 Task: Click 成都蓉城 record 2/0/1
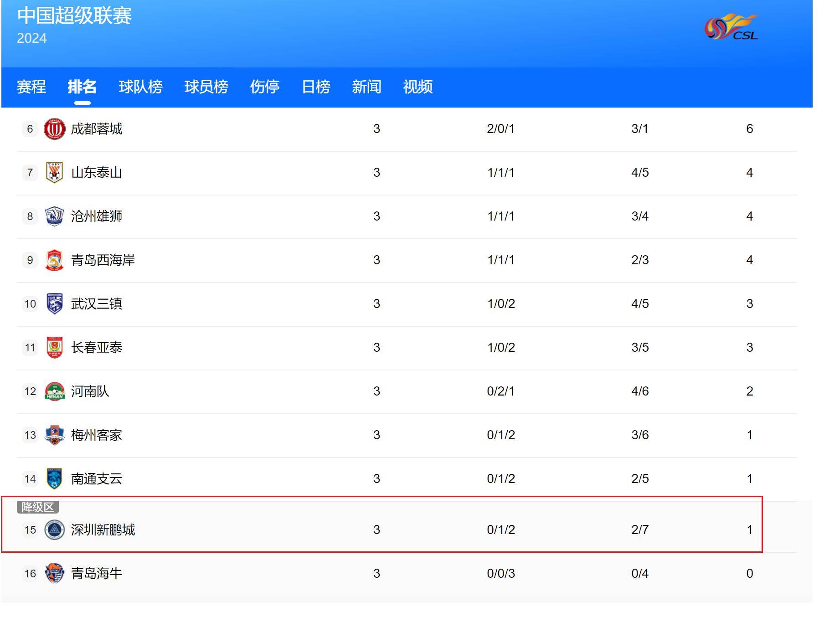501,129
